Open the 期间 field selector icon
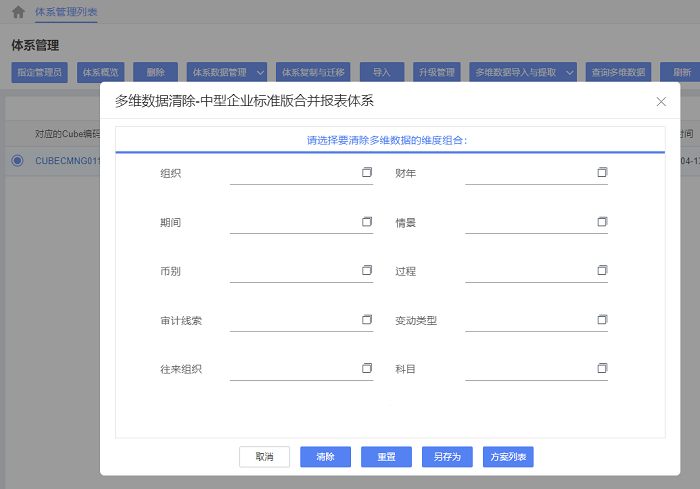Viewport: 700px width, 489px height. pyautogui.click(x=367, y=222)
